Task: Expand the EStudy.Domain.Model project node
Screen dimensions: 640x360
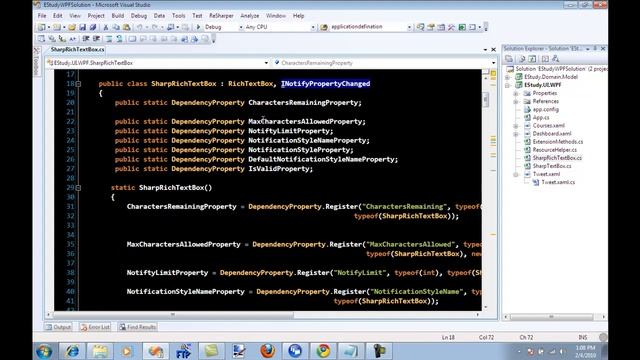Action: 508,77
